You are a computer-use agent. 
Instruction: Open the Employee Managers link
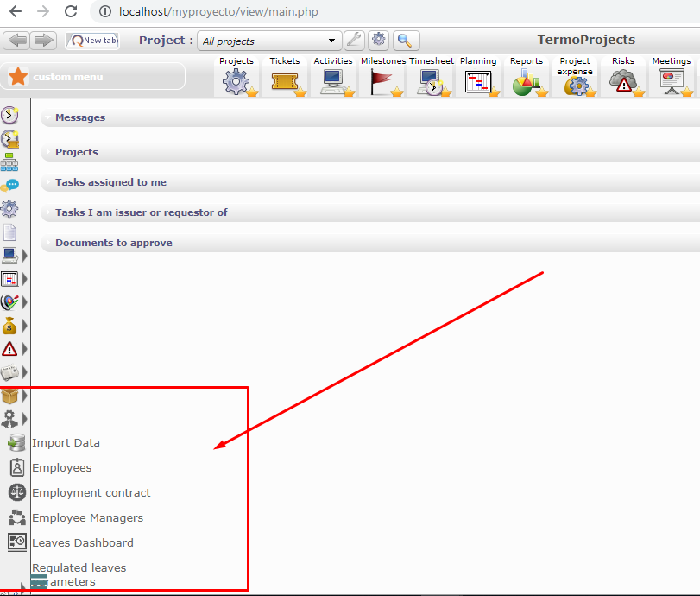coord(87,518)
